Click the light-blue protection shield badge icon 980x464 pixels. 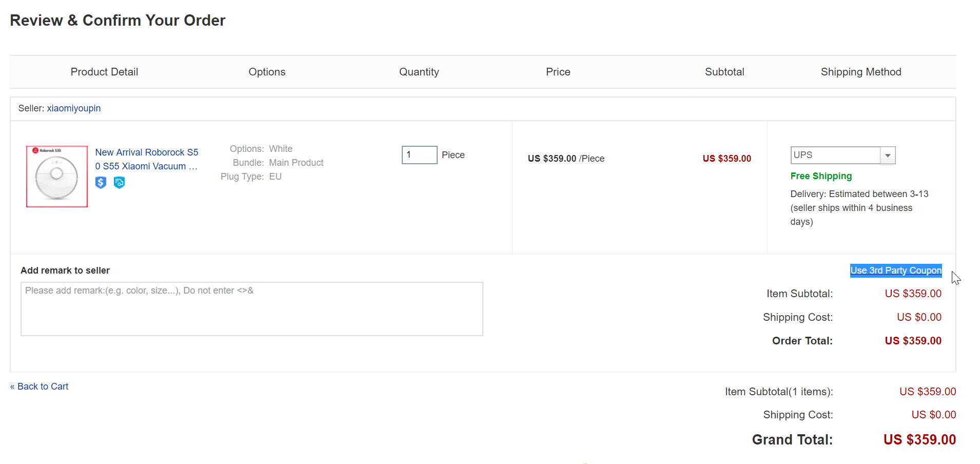119,183
